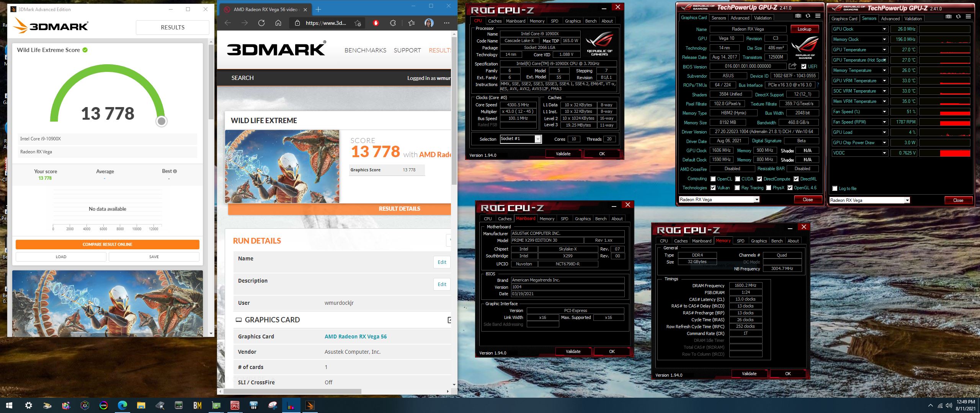Open 3DMark taskbar icon
This screenshot has height=413, width=980.
pyautogui.click(x=310, y=405)
